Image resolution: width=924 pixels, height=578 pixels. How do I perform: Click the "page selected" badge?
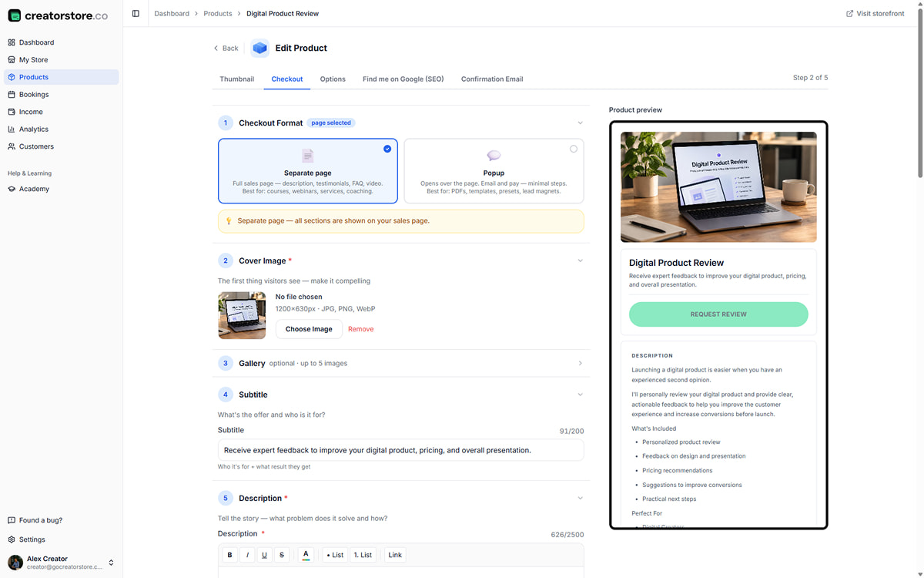[331, 123]
